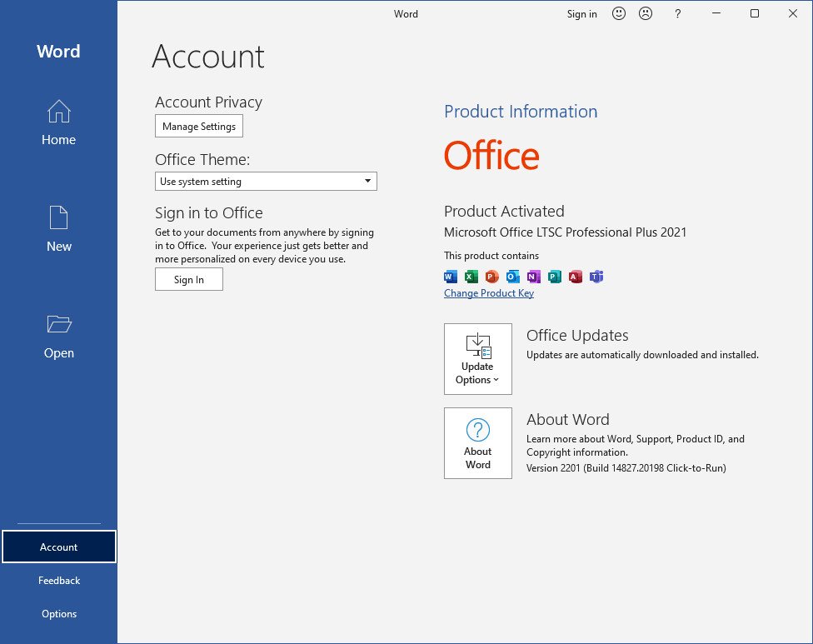Click the frowning face feedback icon
Viewport: 813px width, 644px height.
pos(645,13)
